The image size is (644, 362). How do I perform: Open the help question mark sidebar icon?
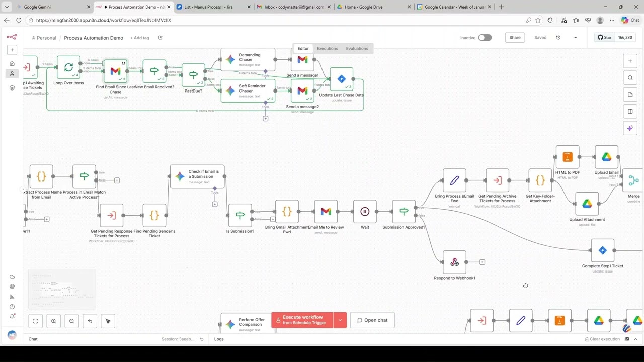tap(12, 307)
